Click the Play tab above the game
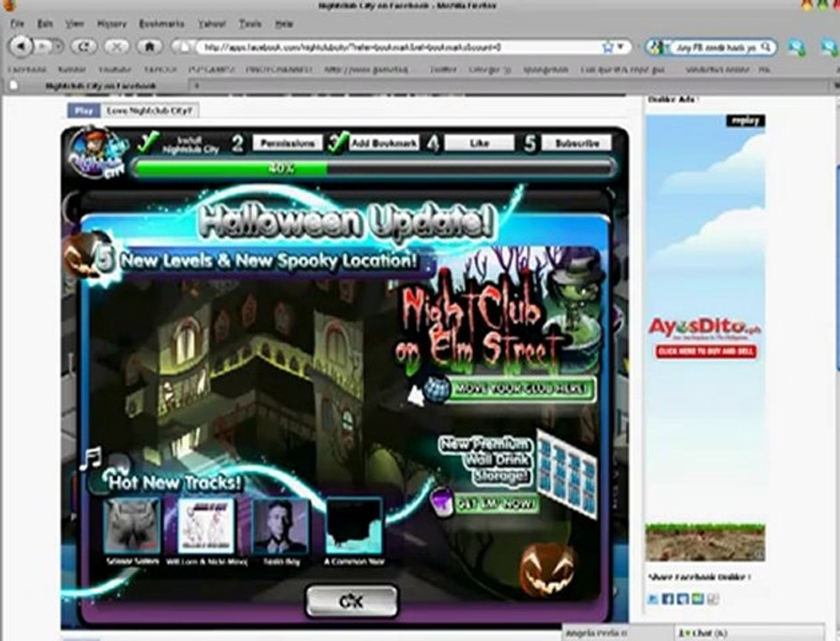Screen dimensions: 840x641 point(84,111)
